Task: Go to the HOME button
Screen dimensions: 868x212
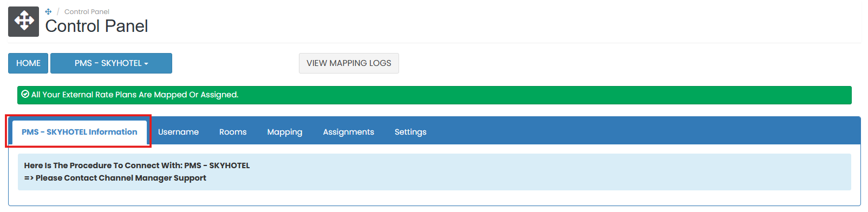Action: [x=28, y=63]
